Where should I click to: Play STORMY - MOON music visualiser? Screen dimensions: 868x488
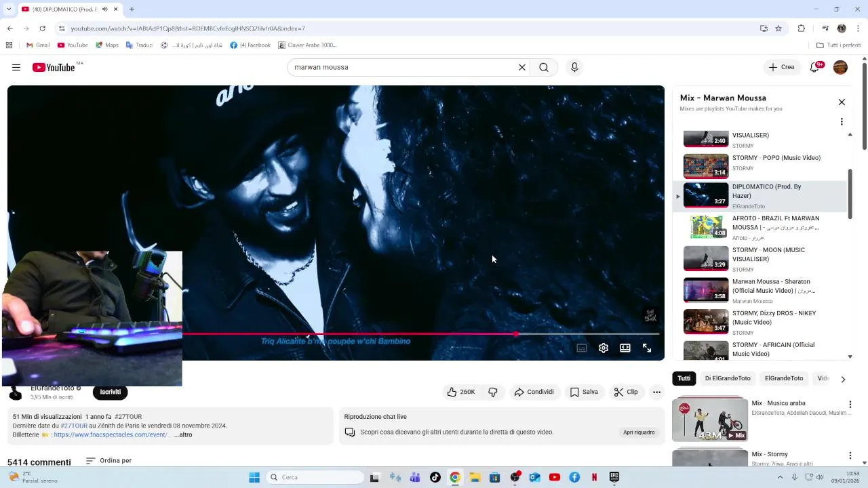click(x=761, y=259)
